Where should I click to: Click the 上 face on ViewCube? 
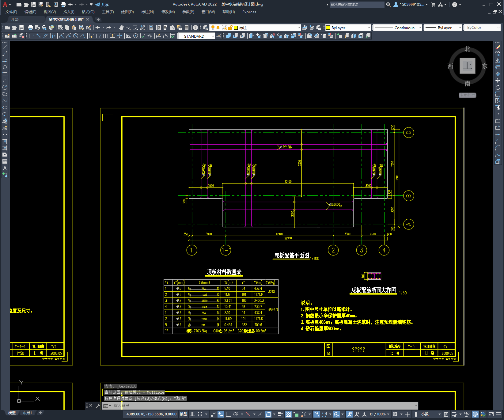coord(467,66)
